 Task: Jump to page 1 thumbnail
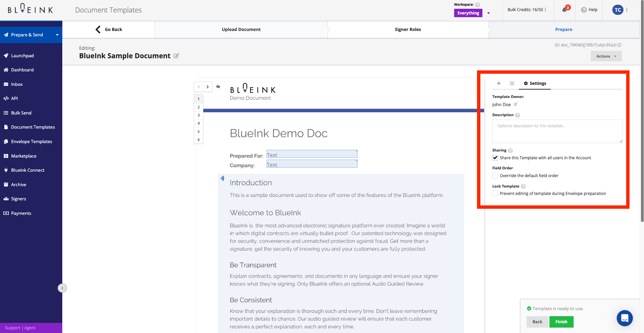[x=199, y=99]
